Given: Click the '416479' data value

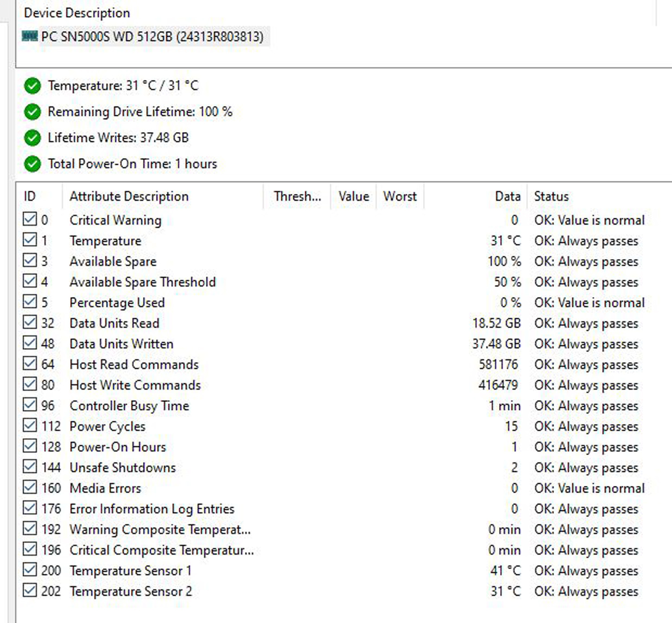Looking at the screenshot, I should point(498,385).
